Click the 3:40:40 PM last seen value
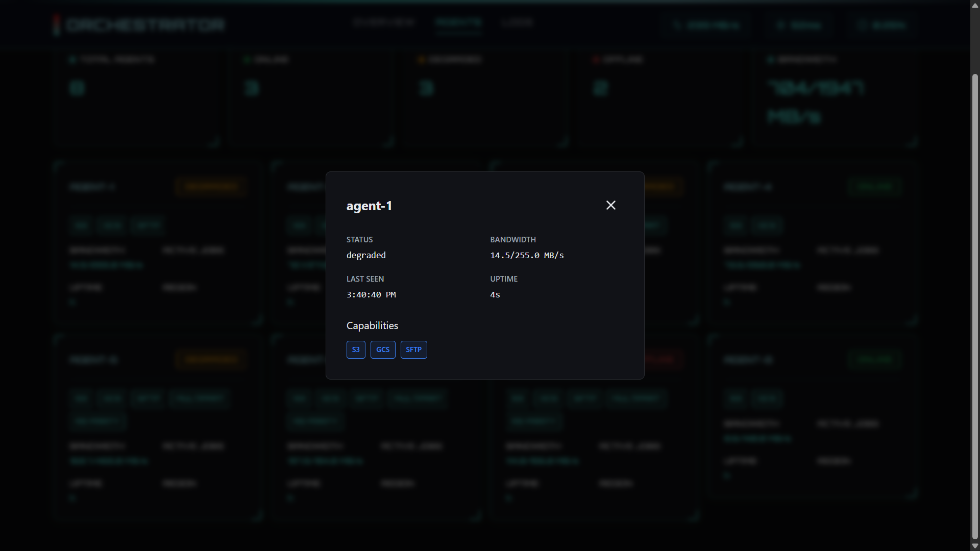Viewport: 980px width, 551px height. click(371, 294)
